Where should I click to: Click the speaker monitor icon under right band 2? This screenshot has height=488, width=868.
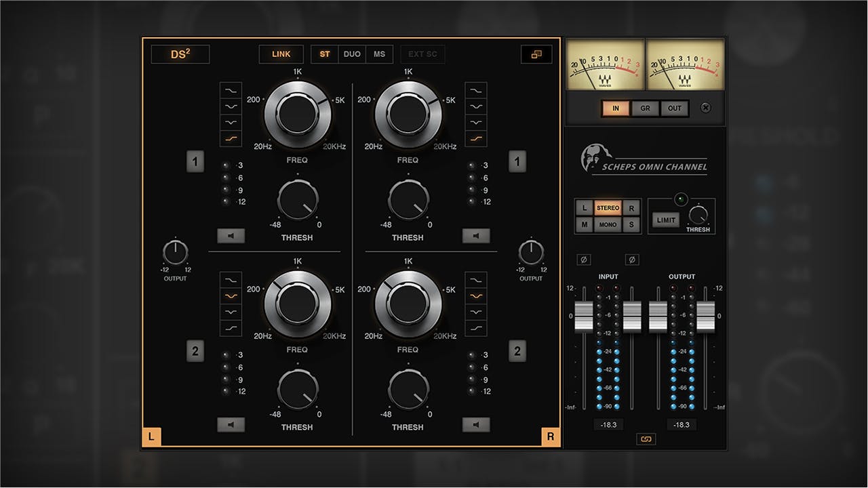[x=476, y=425]
